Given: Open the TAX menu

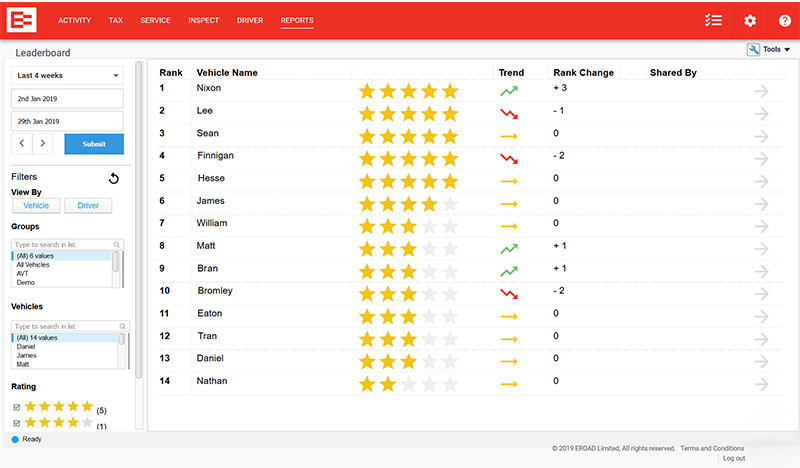Looking at the screenshot, I should click(115, 20).
